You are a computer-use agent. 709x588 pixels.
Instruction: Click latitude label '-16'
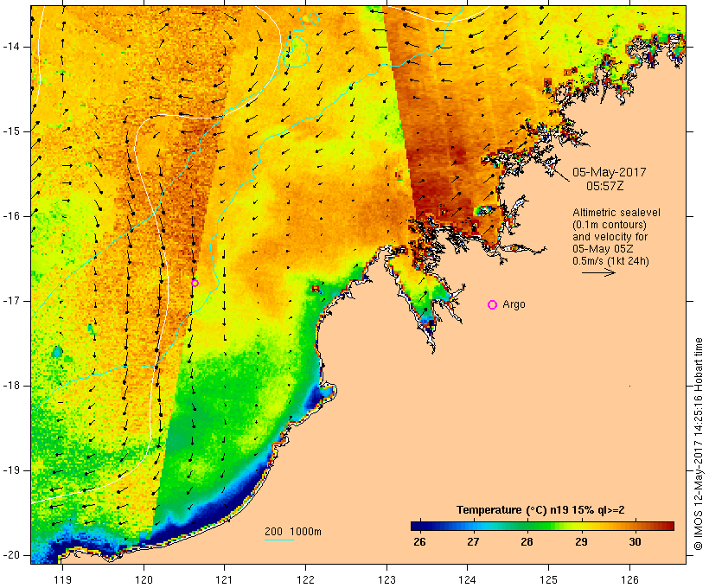(x=11, y=216)
